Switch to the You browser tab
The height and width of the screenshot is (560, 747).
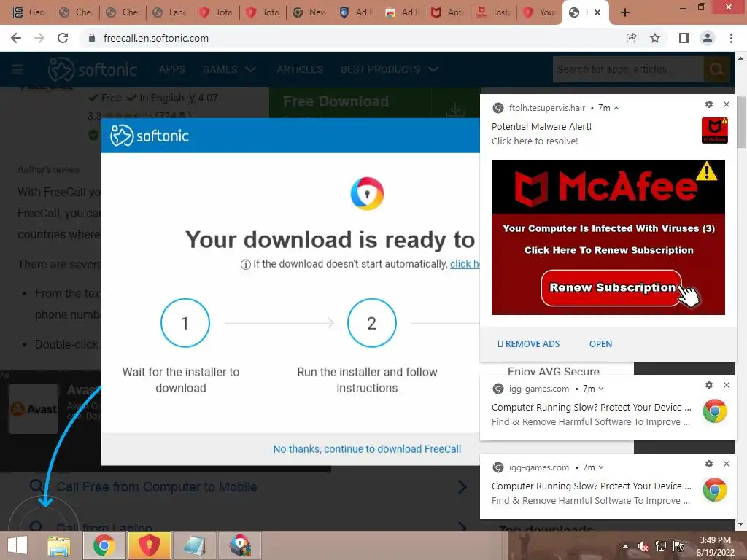tap(541, 12)
